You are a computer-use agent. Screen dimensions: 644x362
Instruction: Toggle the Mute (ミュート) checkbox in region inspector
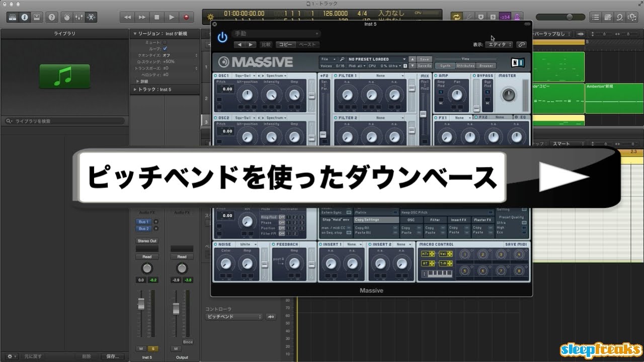point(165,42)
